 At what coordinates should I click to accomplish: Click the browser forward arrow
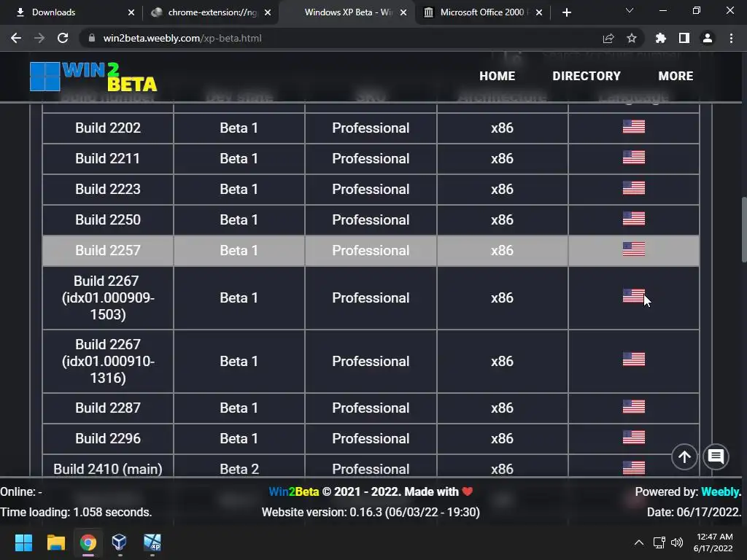coord(39,38)
